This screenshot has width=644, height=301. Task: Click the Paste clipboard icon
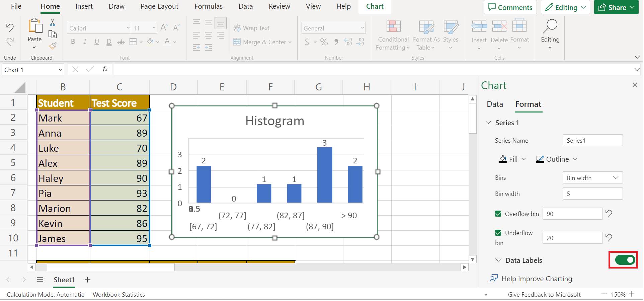click(35, 26)
